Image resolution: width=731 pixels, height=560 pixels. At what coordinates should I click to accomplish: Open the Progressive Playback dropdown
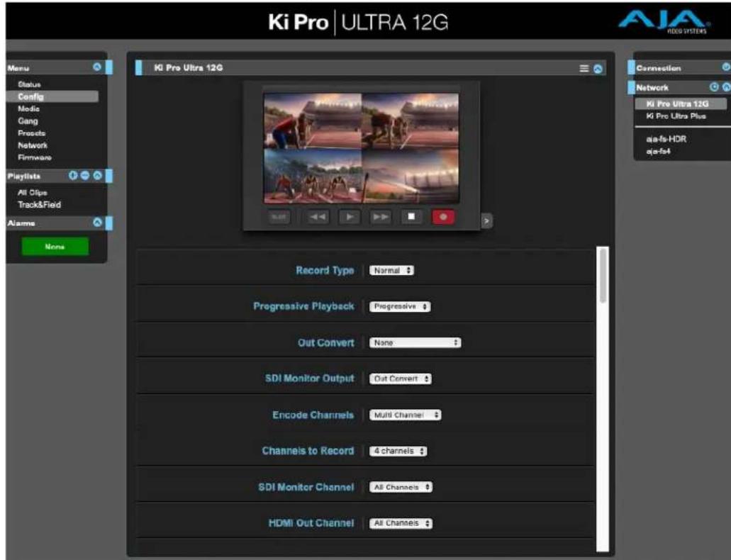[400, 306]
